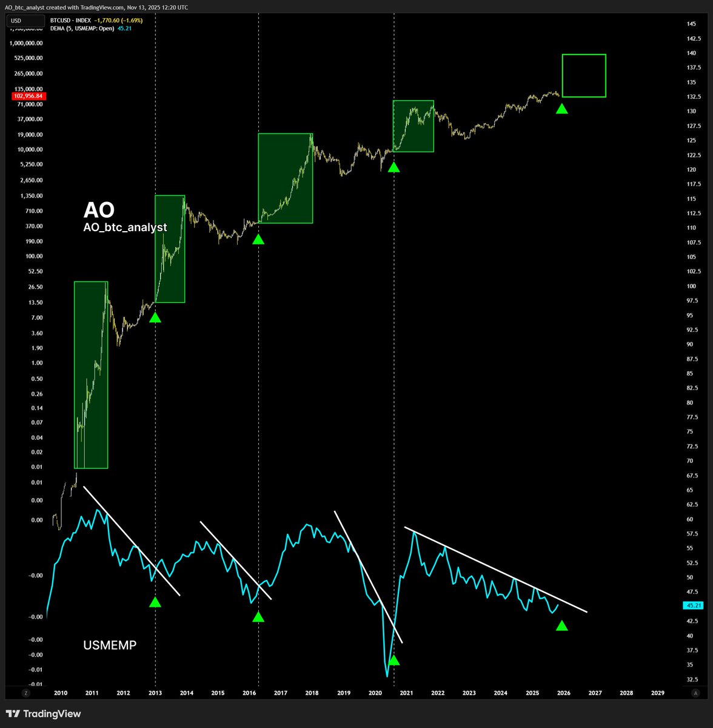Click 2012 on the time axis
713x728 pixels.
(x=123, y=693)
